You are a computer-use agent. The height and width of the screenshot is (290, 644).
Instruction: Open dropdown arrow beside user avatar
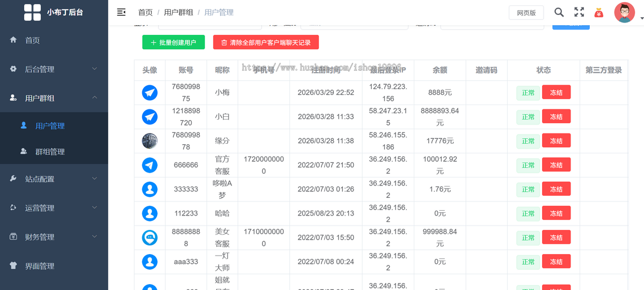click(x=641, y=19)
